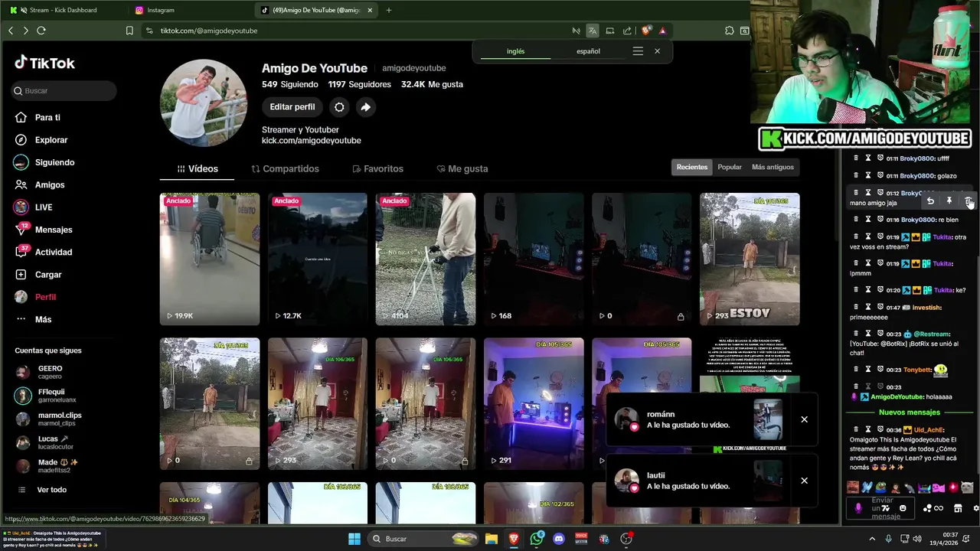Screen dimensions: 980x551
Task: Delete the hovered chat message trash icon
Action: (968, 201)
